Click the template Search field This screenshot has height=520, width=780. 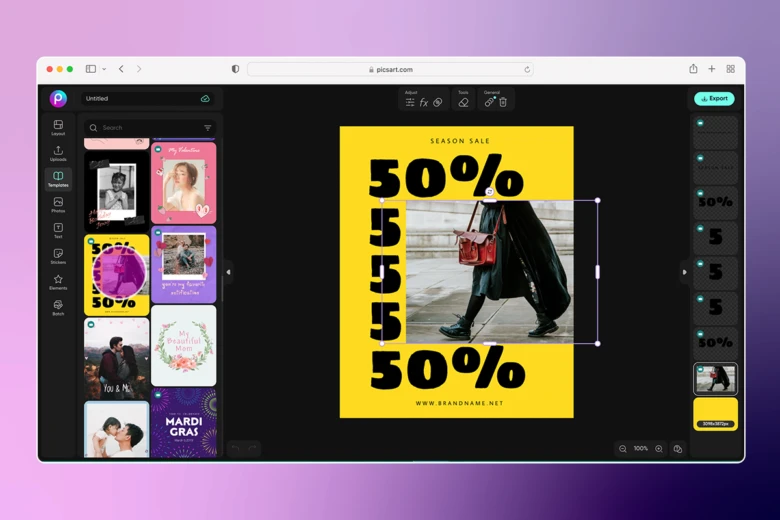(145, 128)
